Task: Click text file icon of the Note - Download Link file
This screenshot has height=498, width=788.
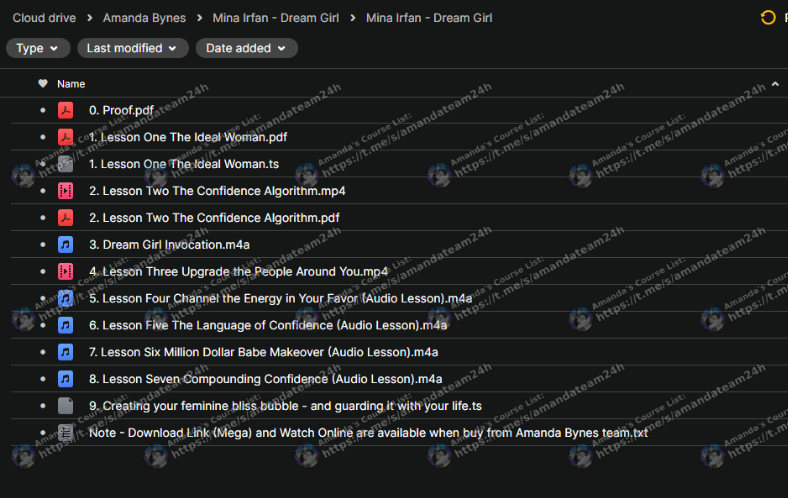Action: click(x=65, y=433)
